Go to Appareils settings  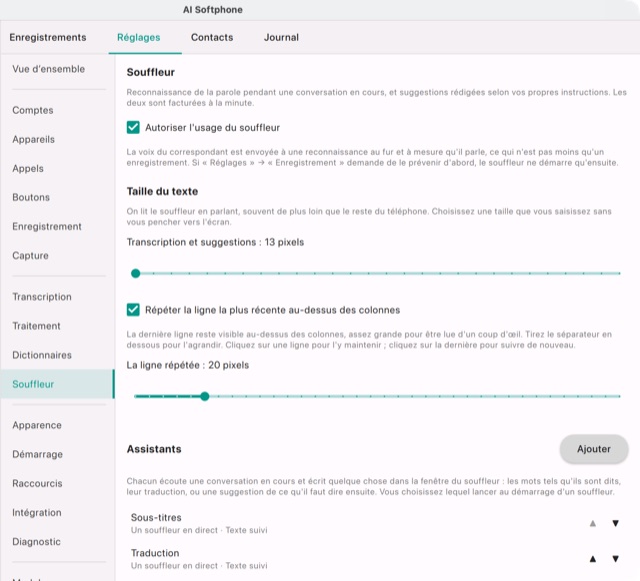coord(57,139)
